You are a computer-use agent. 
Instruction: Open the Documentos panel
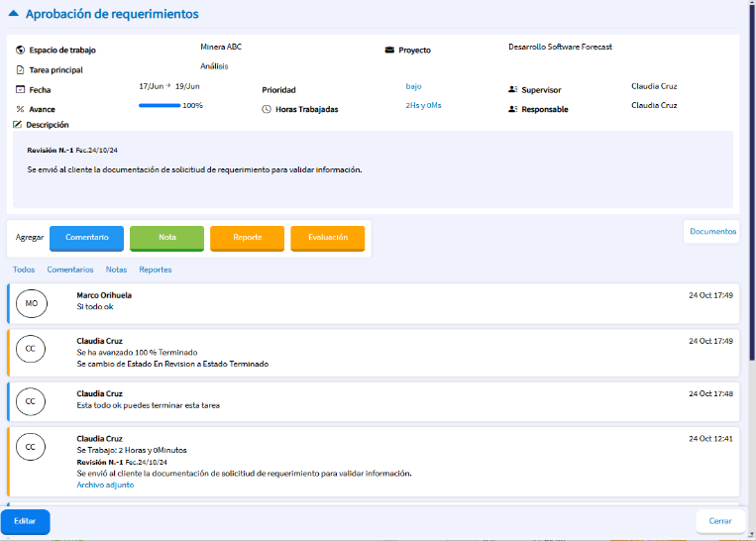tap(712, 232)
